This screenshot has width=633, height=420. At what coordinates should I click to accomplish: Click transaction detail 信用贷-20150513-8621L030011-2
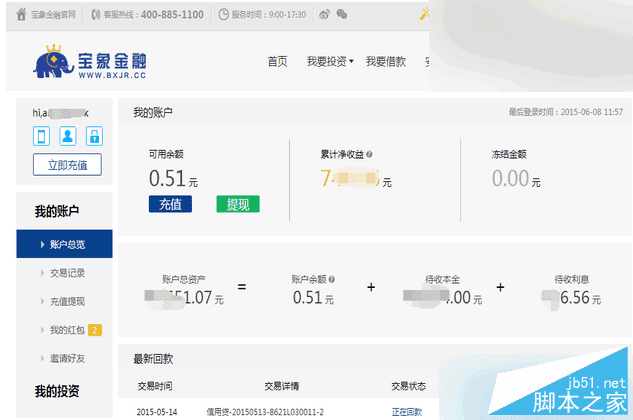(x=265, y=412)
